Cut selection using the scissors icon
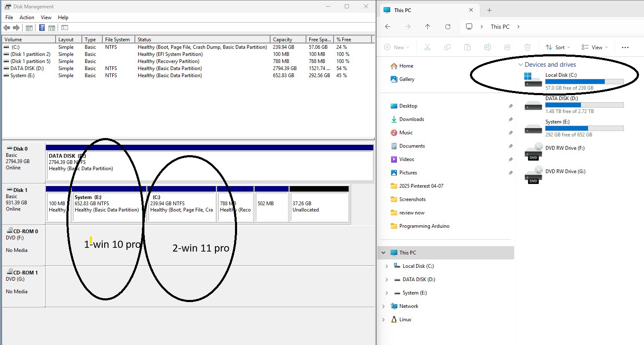This screenshot has width=644, height=345. click(427, 47)
